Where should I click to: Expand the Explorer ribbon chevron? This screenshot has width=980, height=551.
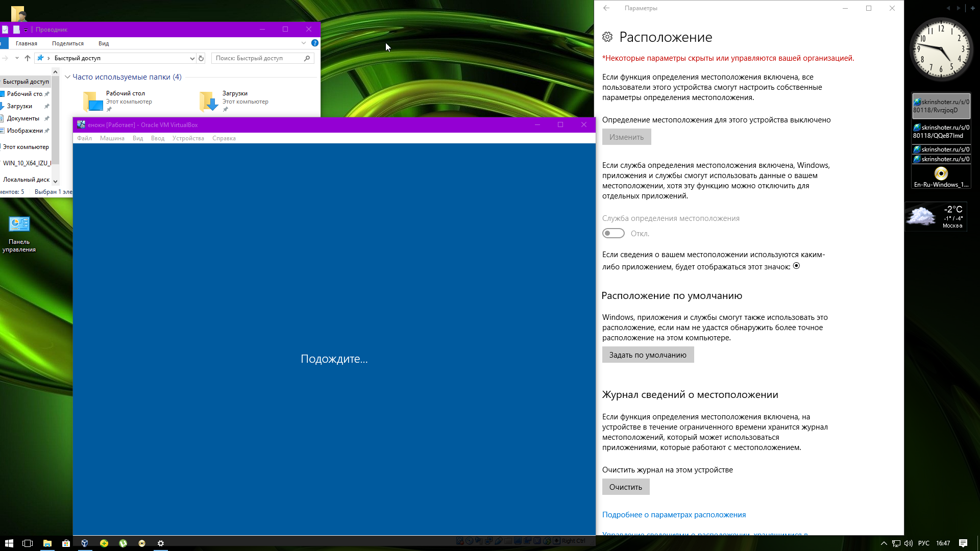304,43
